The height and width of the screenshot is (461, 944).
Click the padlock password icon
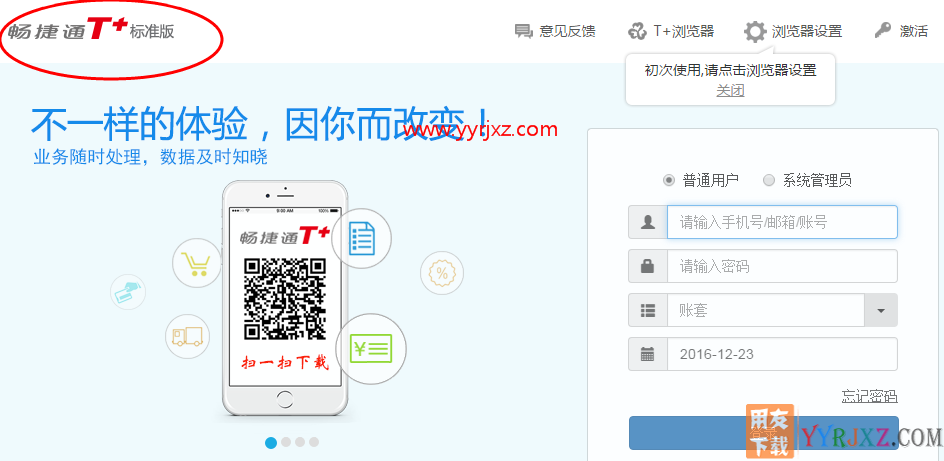(x=648, y=266)
